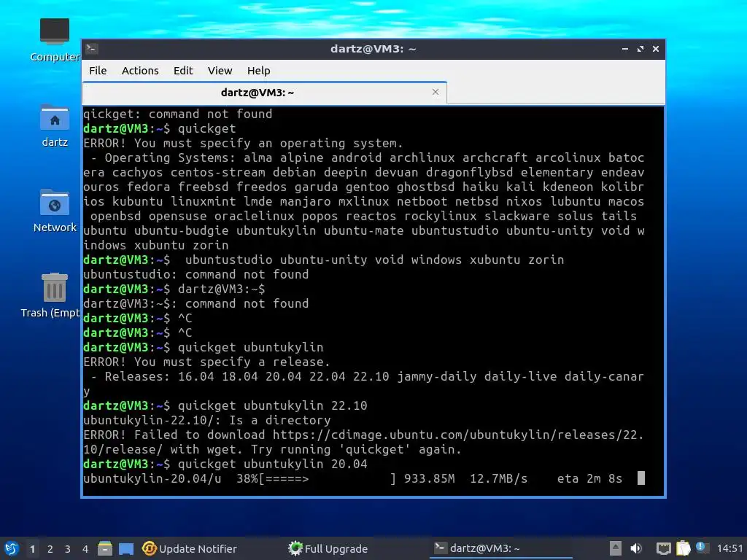This screenshot has width=747, height=560.
Task: Click 'ERROR! You must specify an operating system.' line
Action: [243, 143]
